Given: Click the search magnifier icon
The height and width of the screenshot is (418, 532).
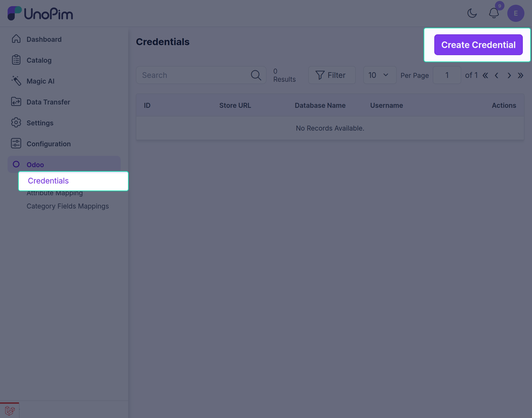Looking at the screenshot, I should click(x=256, y=75).
